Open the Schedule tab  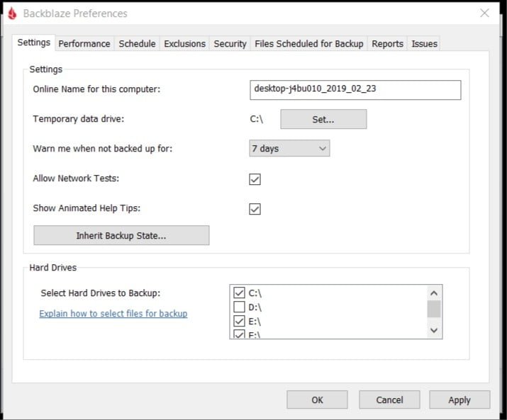click(137, 44)
